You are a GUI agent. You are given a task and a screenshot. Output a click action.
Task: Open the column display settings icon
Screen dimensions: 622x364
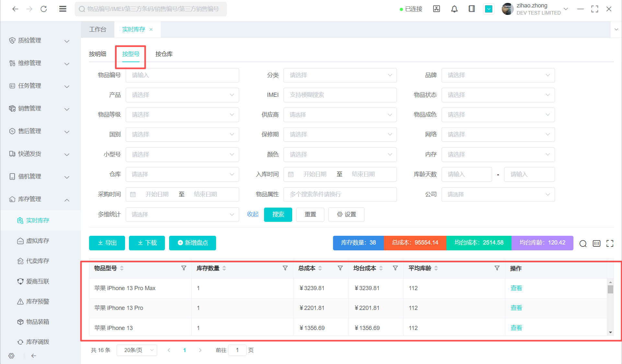pos(596,244)
